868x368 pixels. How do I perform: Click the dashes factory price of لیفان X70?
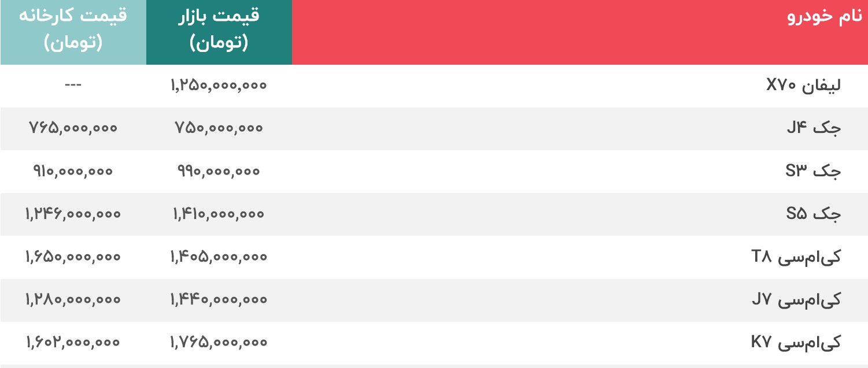(x=73, y=86)
